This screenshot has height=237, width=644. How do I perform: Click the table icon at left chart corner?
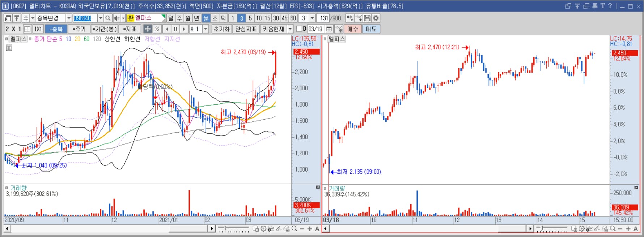pyautogui.click(x=9, y=48)
